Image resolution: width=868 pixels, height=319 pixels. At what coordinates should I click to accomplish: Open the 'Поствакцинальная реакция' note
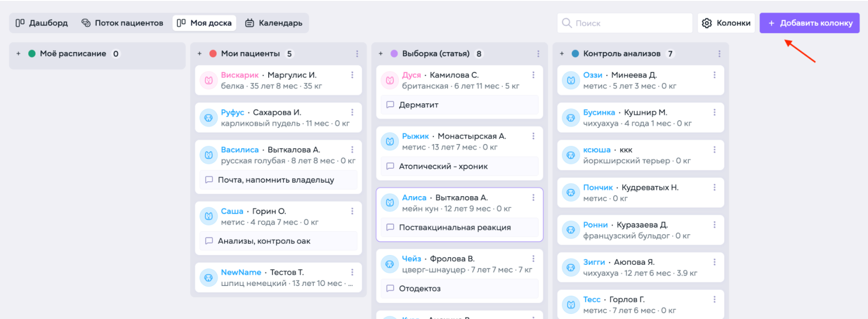(459, 227)
